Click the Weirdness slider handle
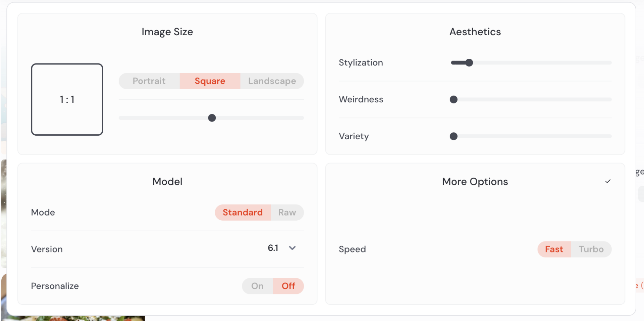Viewport: 644px width, 321px height. 453,100
